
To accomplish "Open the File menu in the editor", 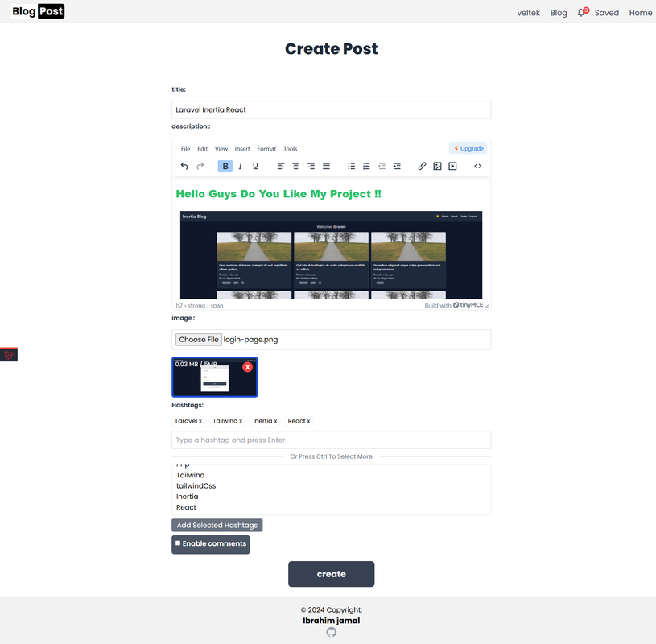I will 185,149.
